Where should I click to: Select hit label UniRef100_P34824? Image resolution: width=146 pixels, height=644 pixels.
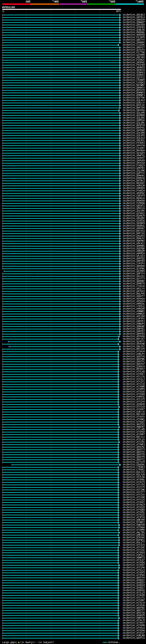133,191
